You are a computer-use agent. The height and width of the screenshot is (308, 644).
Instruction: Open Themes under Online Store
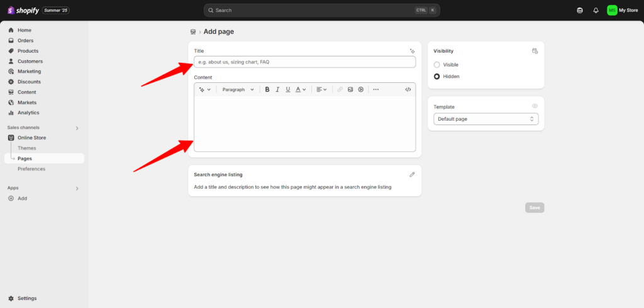click(x=26, y=148)
